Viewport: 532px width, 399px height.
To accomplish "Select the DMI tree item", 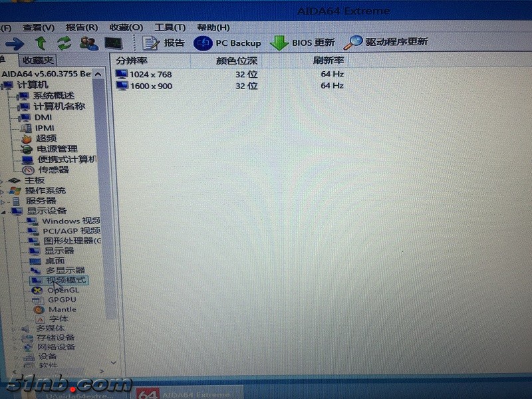I will pos(43,118).
